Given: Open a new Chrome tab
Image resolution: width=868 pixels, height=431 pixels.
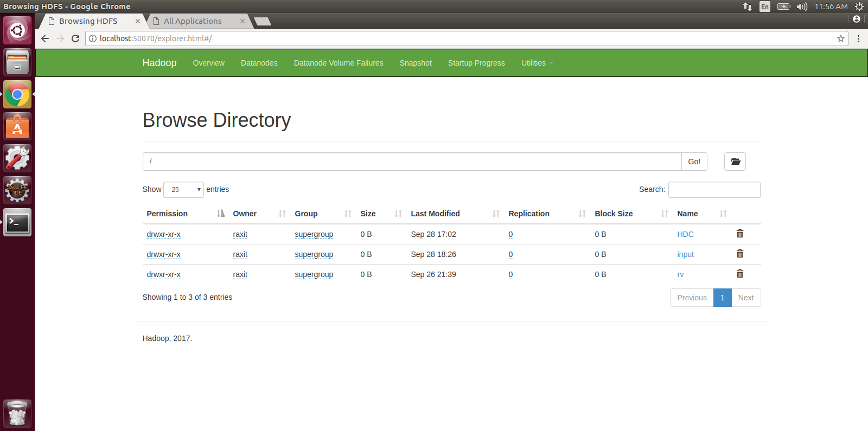Looking at the screenshot, I should point(263,22).
